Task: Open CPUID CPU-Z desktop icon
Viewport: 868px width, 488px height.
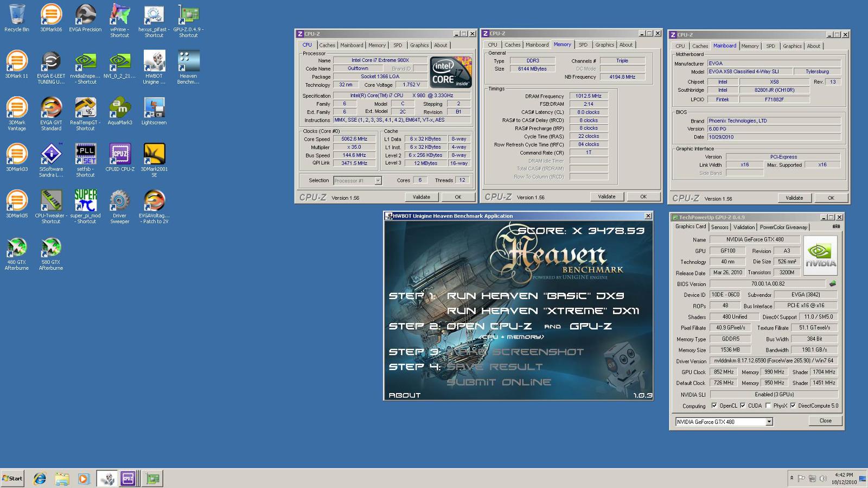Action: (x=120, y=158)
